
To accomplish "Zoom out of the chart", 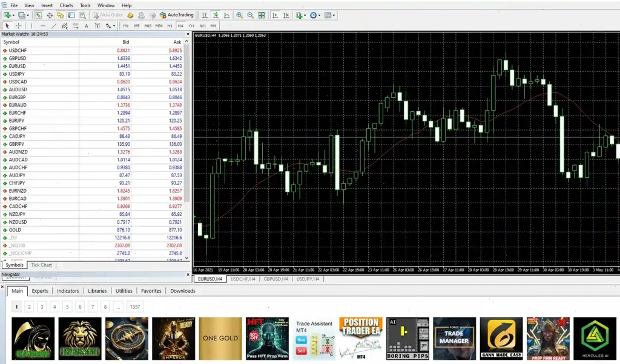I will (251, 15).
